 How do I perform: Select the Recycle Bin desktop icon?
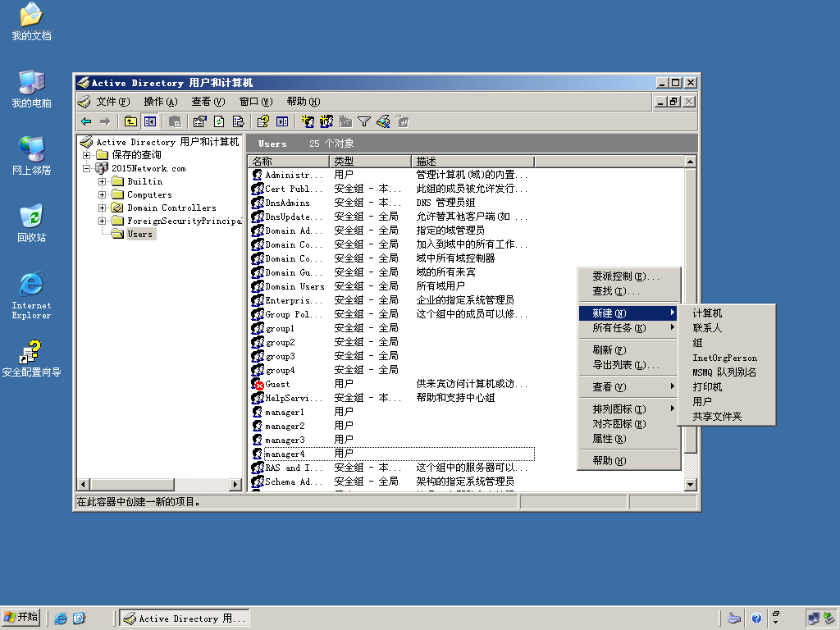click(31, 223)
